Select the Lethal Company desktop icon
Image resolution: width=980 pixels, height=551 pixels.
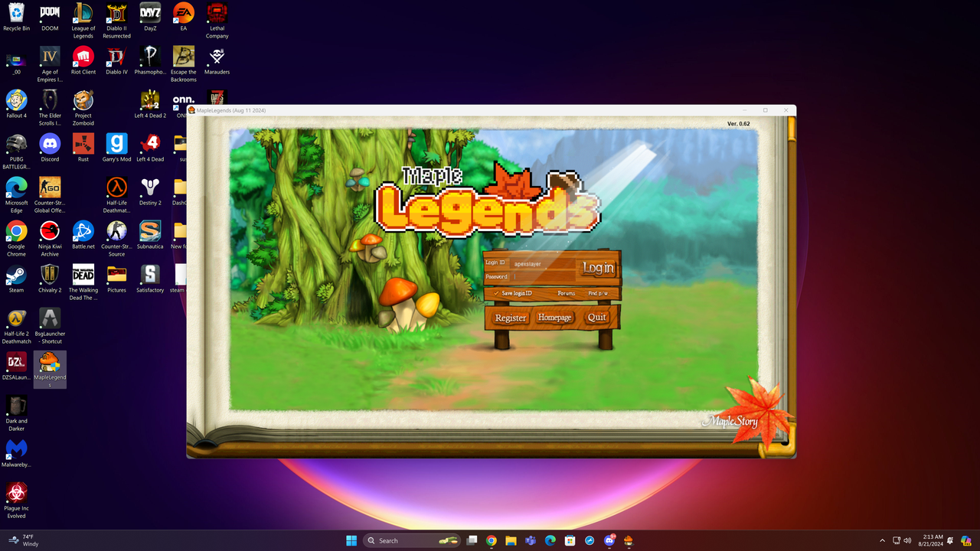[x=217, y=21]
